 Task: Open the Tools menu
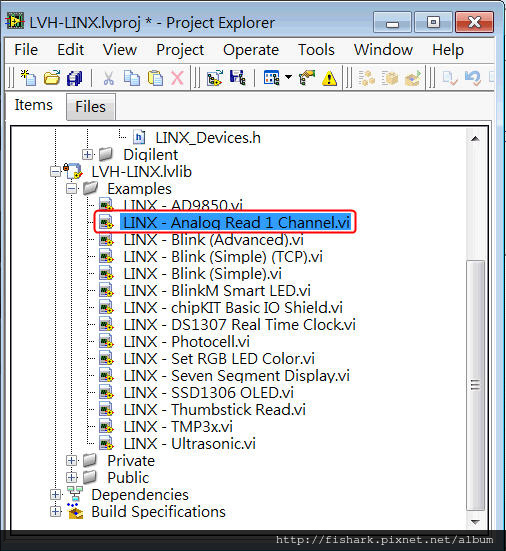coord(316,50)
